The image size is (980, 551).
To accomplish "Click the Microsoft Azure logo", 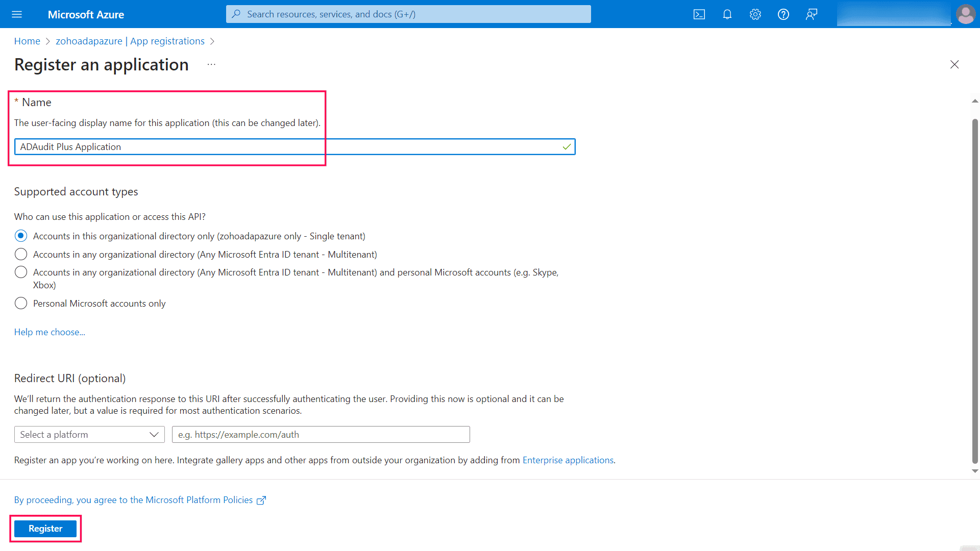I will (86, 14).
